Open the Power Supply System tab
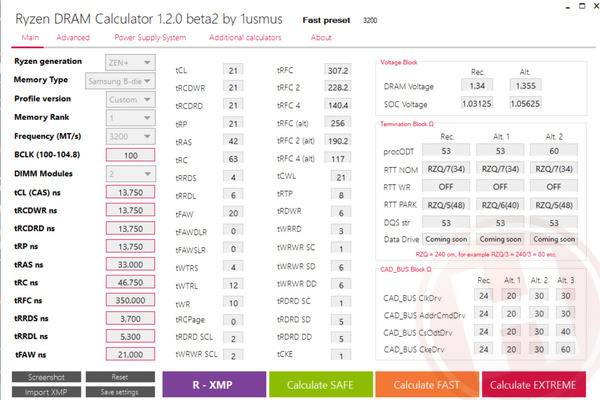 150,38
